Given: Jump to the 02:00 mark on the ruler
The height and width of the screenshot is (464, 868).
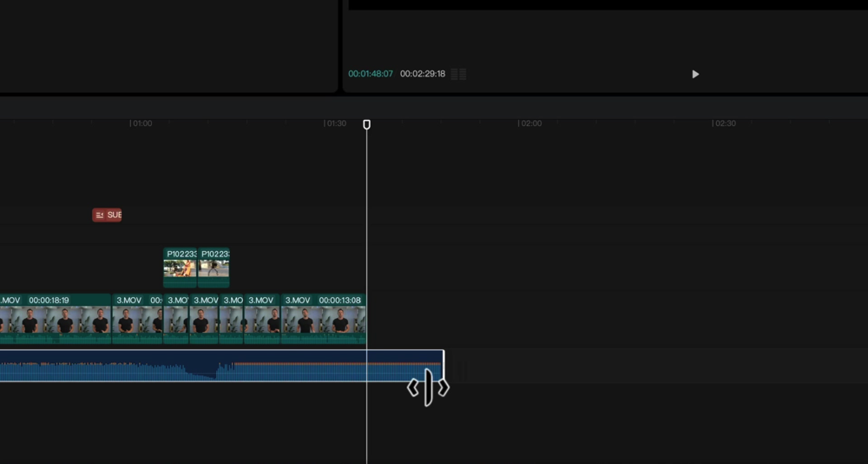Looking at the screenshot, I should pyautogui.click(x=529, y=123).
